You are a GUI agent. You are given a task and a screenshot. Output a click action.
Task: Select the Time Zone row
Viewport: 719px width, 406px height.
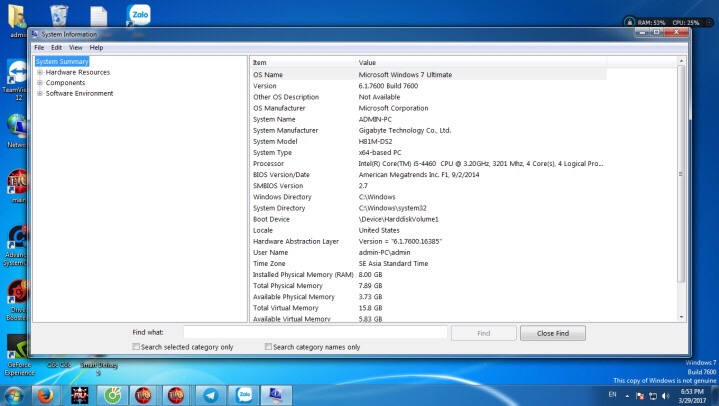point(428,263)
